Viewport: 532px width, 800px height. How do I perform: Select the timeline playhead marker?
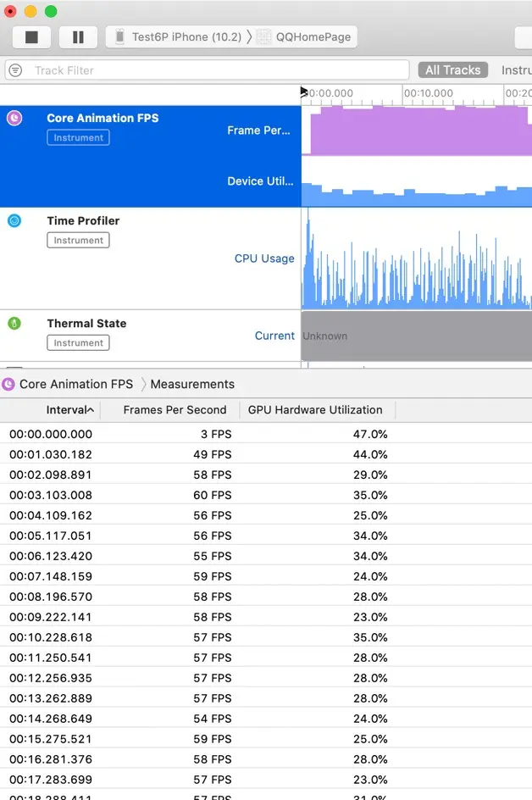303,92
